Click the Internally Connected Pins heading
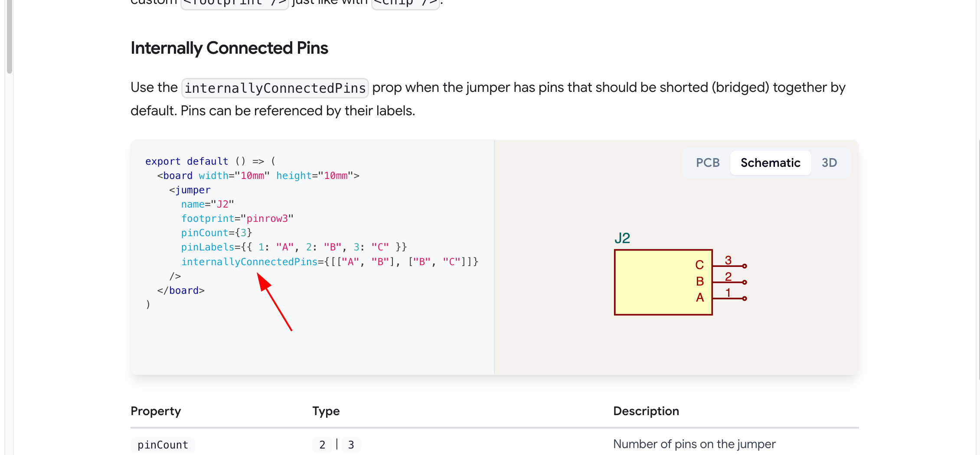Viewport: 980px width, 455px height. click(229, 48)
